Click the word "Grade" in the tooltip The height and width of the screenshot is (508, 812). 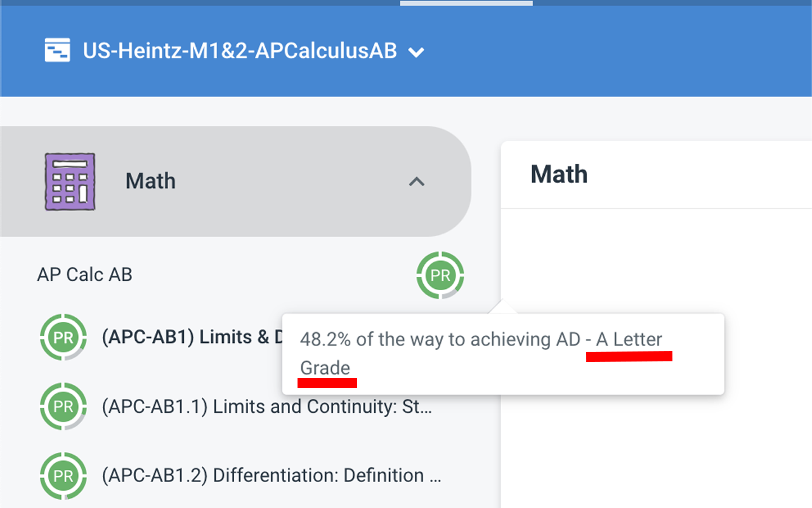point(325,368)
